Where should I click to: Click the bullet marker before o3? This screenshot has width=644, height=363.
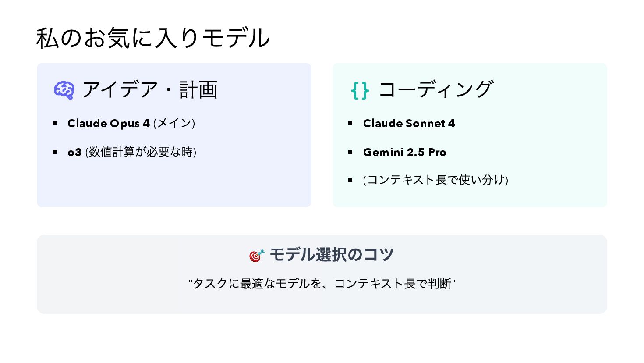[55, 152]
